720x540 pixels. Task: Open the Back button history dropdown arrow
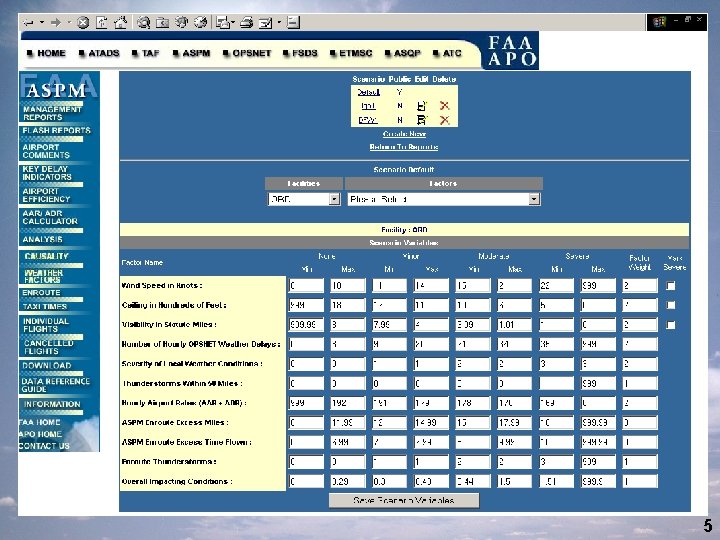[42, 22]
